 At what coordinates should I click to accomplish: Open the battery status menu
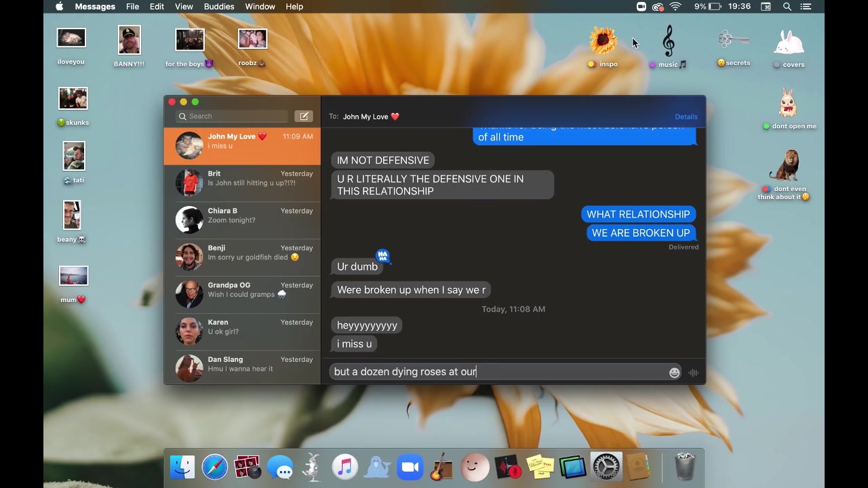tap(715, 7)
